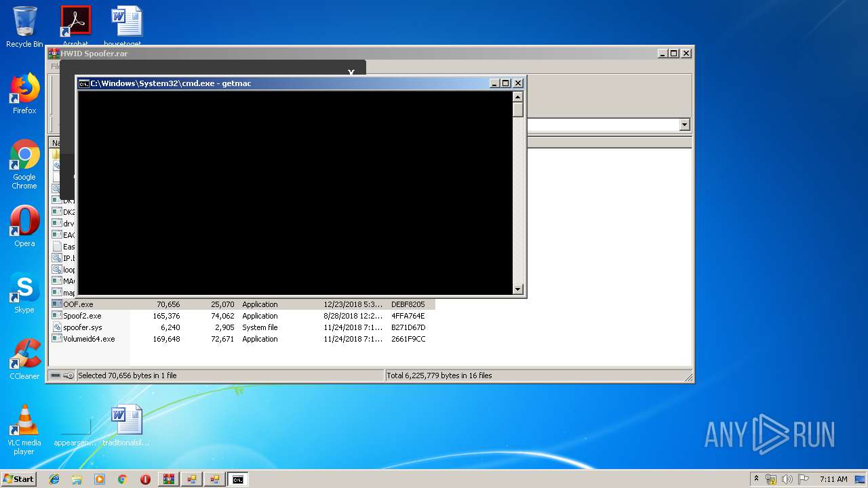Click the WinRAR window size grip corner
The height and width of the screenshot is (488, 868).
pos(688,377)
